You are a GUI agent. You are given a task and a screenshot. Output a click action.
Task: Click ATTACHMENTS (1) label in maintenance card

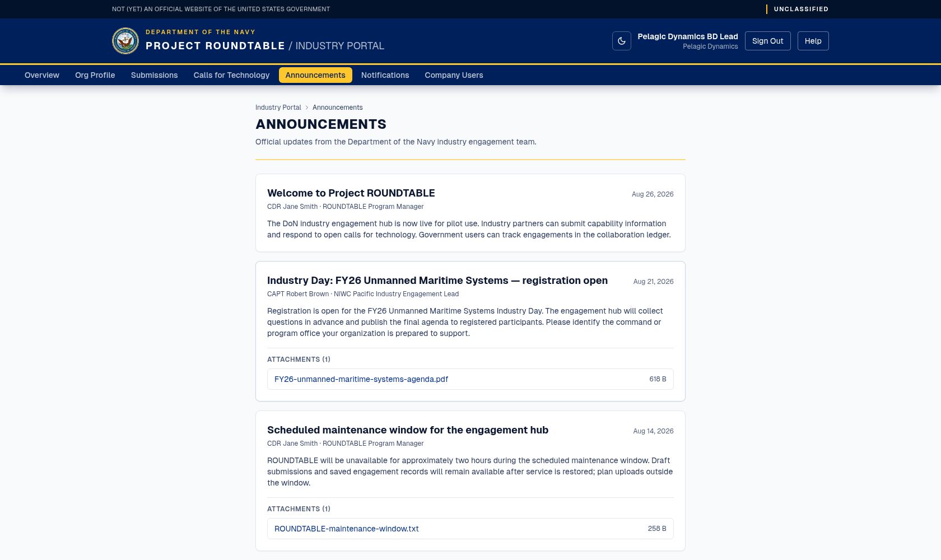pyautogui.click(x=299, y=509)
